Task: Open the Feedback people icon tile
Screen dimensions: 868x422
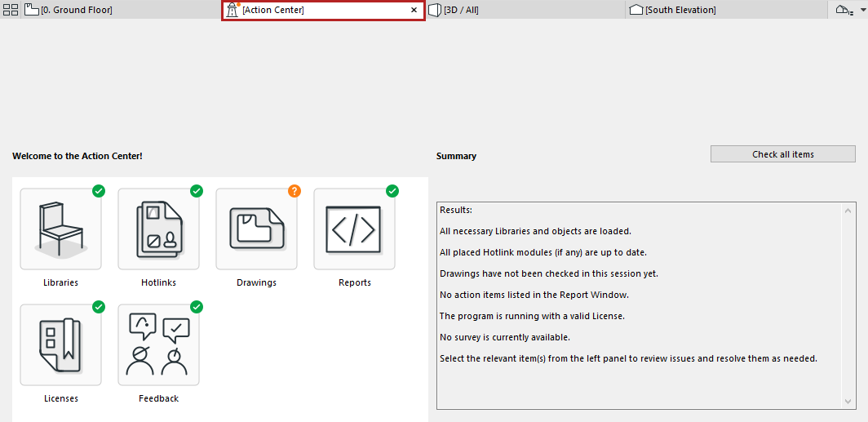Action: click(x=159, y=344)
